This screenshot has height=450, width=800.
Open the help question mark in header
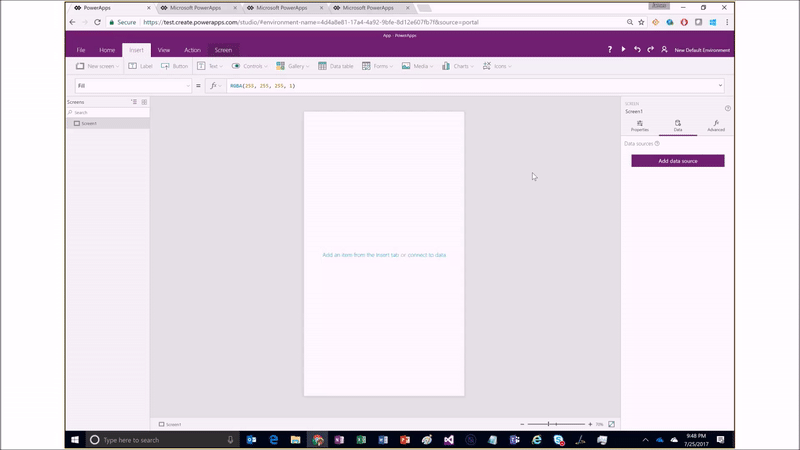pyautogui.click(x=609, y=49)
